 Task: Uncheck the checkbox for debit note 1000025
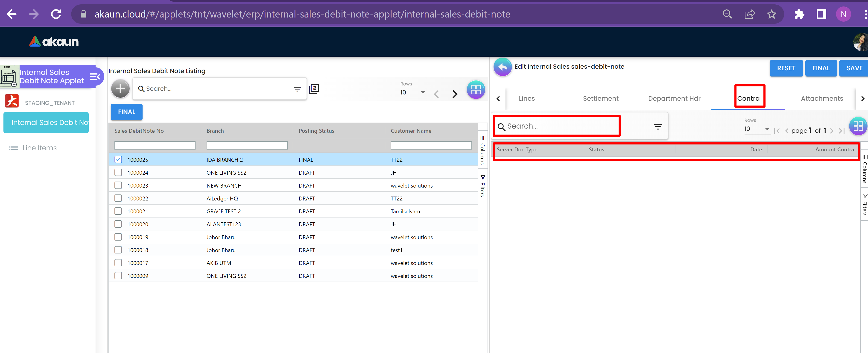pyautogui.click(x=118, y=159)
